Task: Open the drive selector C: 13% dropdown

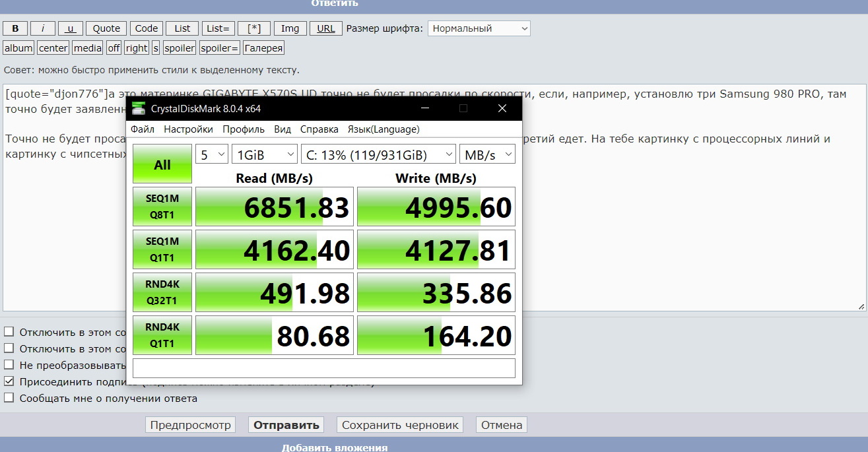Action: coord(378,154)
